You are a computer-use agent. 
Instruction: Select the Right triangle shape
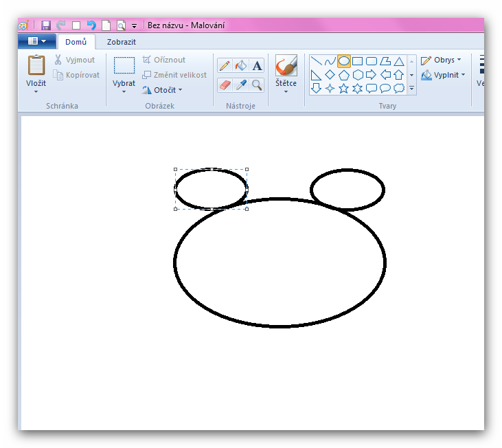(x=316, y=76)
